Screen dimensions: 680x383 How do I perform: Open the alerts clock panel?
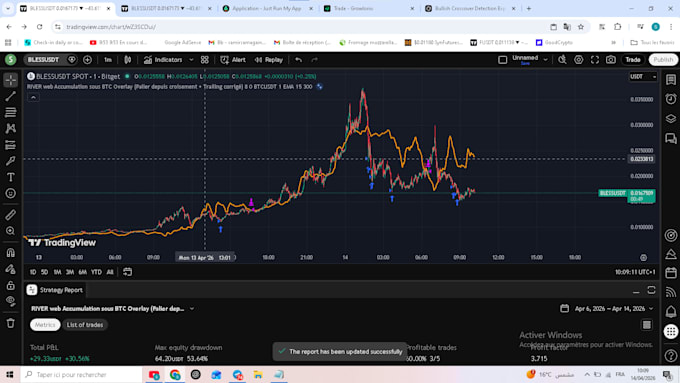click(x=671, y=99)
